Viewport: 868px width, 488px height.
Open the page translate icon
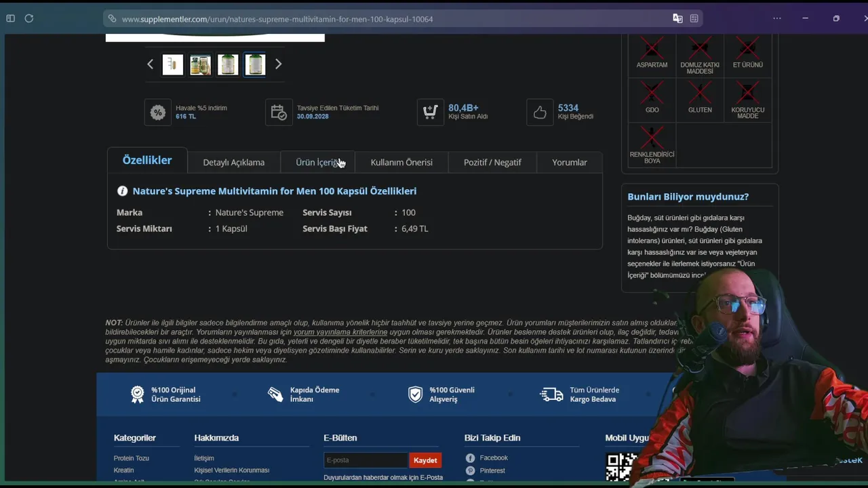coord(677,18)
